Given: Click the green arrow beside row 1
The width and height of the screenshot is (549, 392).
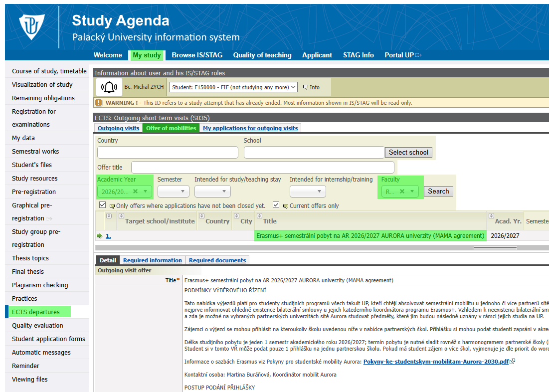Looking at the screenshot, I should [99, 236].
